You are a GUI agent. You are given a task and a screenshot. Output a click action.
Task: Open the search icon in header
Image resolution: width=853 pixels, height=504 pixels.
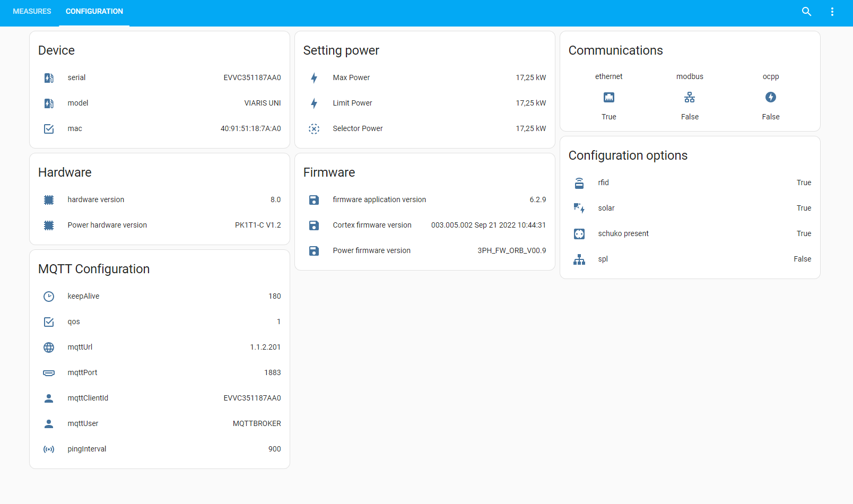(x=806, y=12)
